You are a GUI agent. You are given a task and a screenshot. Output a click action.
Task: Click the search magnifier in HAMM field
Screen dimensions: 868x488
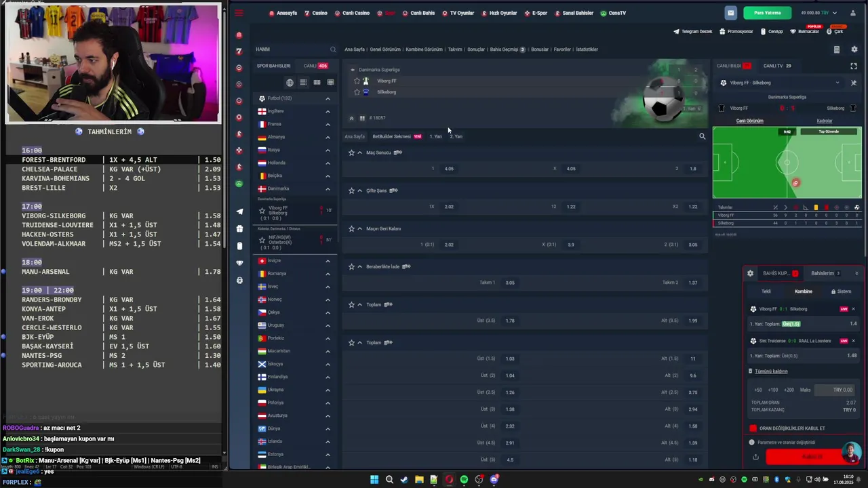[333, 49]
